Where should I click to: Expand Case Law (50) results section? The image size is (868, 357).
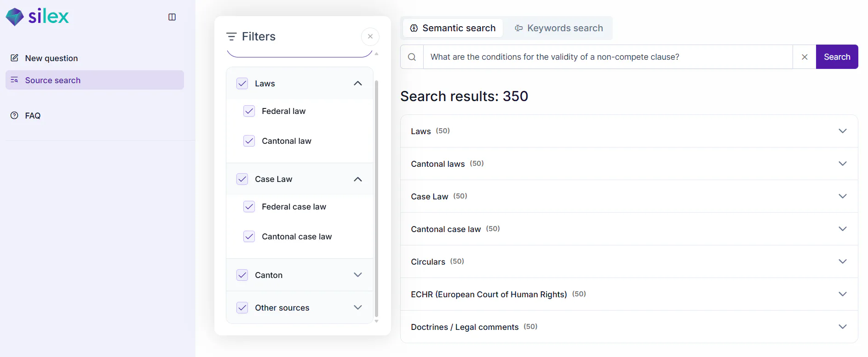click(629, 196)
